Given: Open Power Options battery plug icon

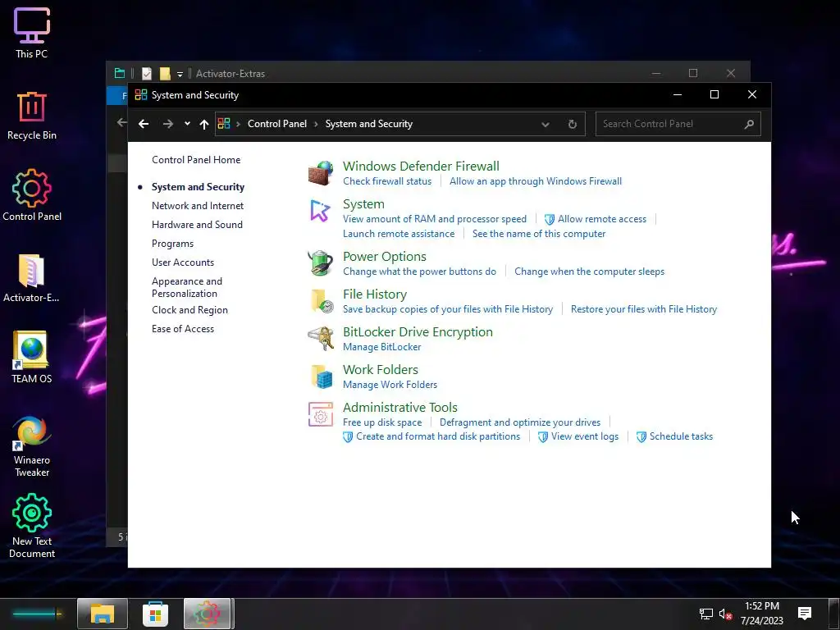Looking at the screenshot, I should point(321,263).
